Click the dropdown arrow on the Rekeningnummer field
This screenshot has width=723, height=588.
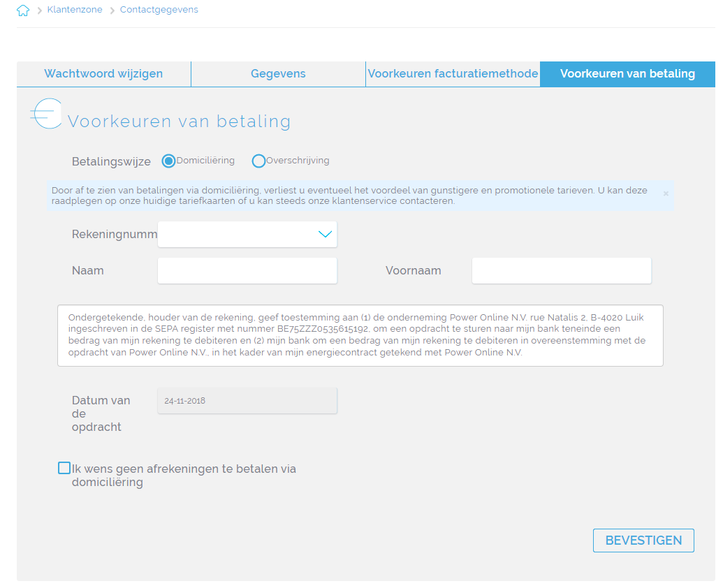(x=324, y=234)
